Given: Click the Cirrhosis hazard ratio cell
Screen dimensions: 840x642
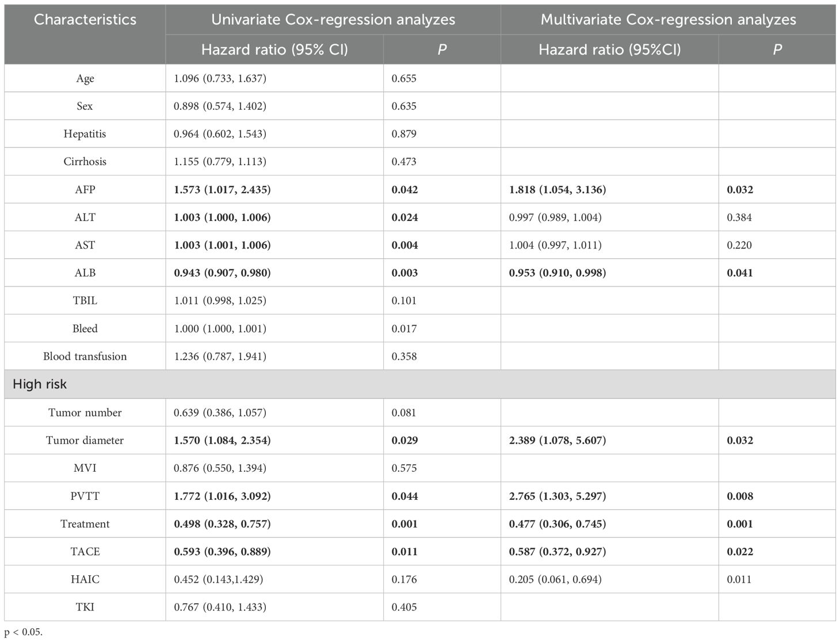Looking at the screenshot, I should [220, 162].
